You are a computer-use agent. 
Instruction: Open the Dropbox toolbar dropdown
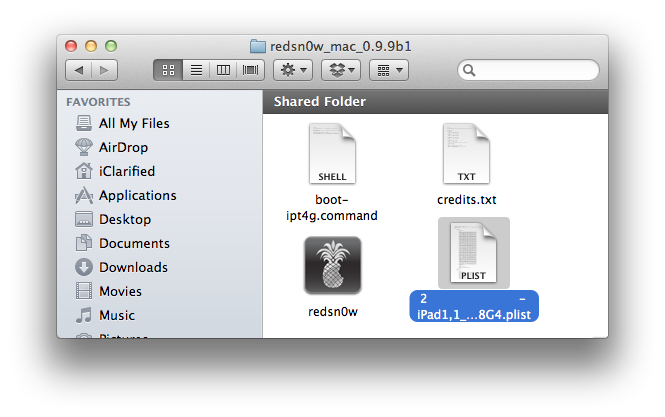(x=340, y=70)
